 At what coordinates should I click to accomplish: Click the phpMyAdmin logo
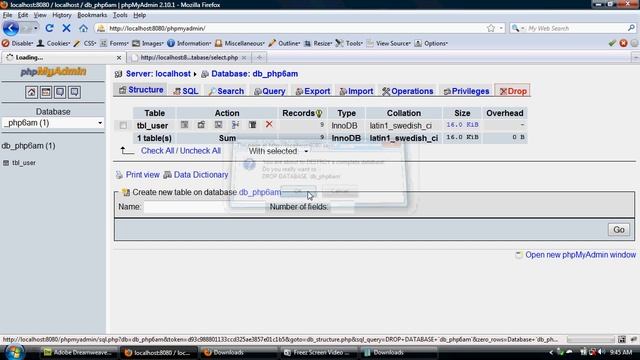(x=53, y=72)
